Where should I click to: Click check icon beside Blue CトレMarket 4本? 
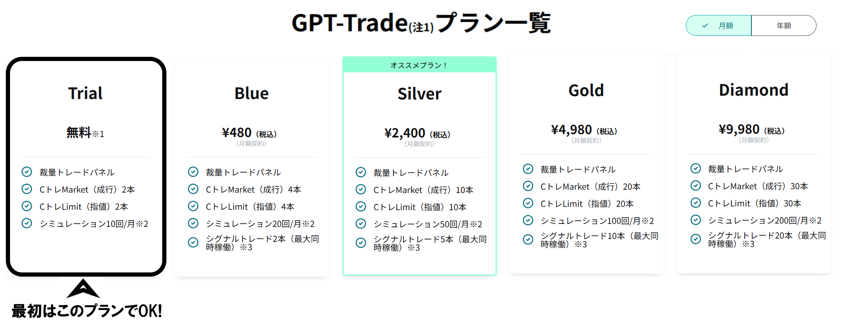coord(193,189)
